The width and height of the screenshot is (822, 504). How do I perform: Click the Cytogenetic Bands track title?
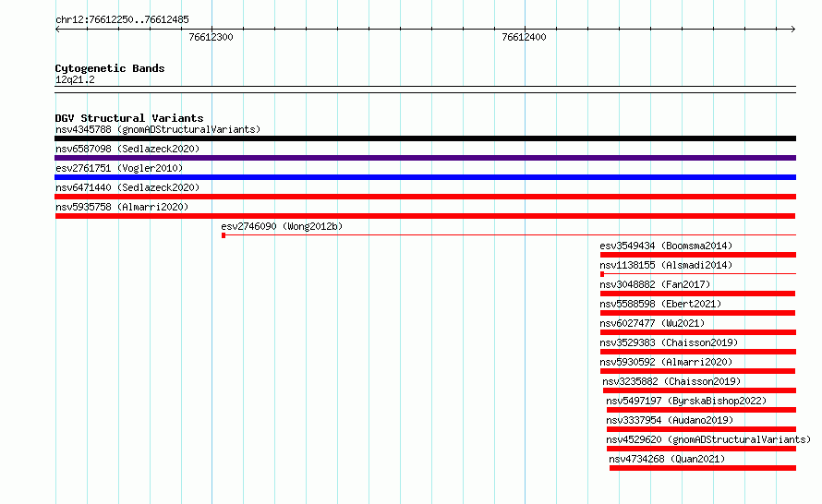[110, 68]
